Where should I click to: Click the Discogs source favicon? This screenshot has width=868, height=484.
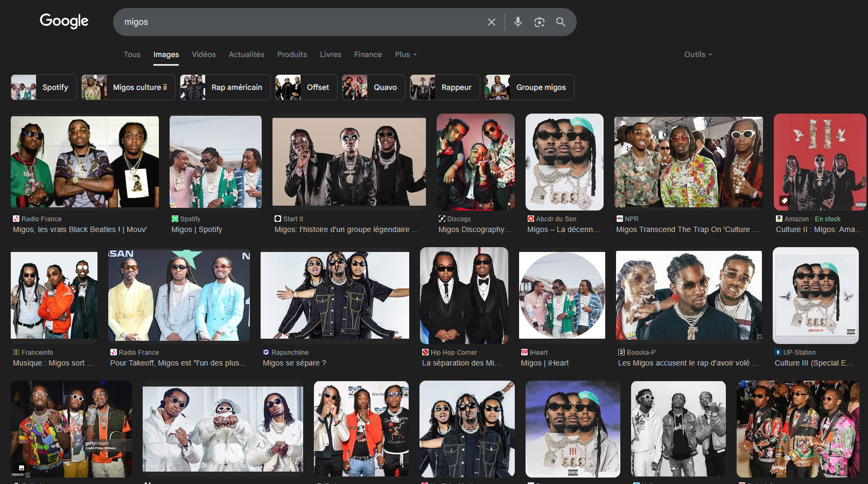[x=442, y=219]
